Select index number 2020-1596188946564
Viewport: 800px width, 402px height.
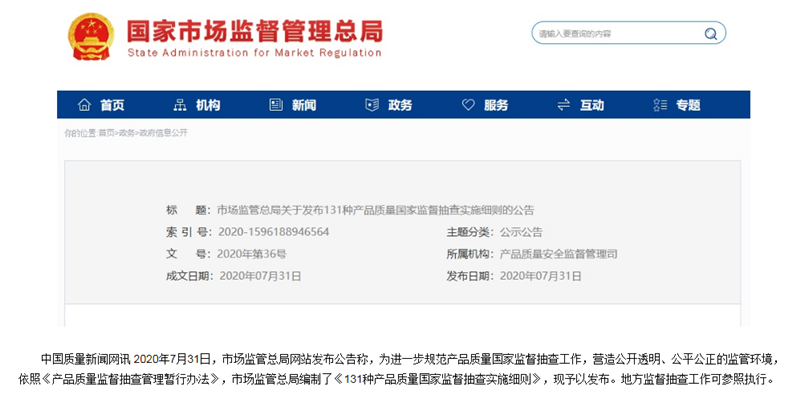pos(273,232)
